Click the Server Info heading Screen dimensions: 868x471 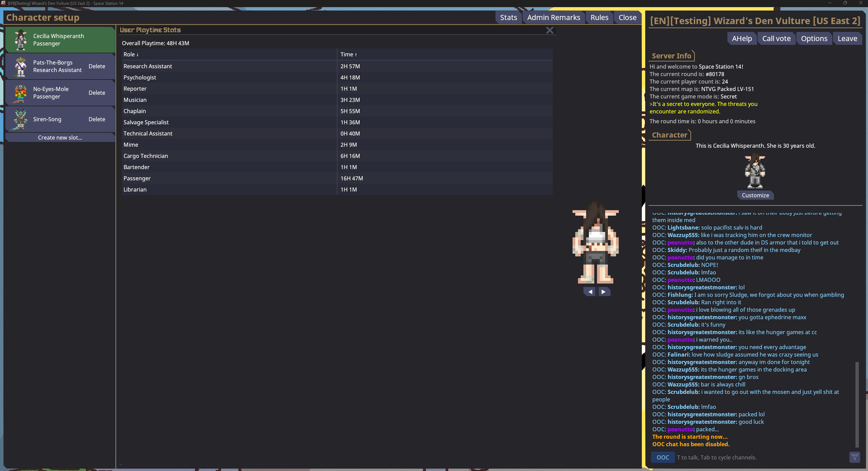tap(671, 56)
